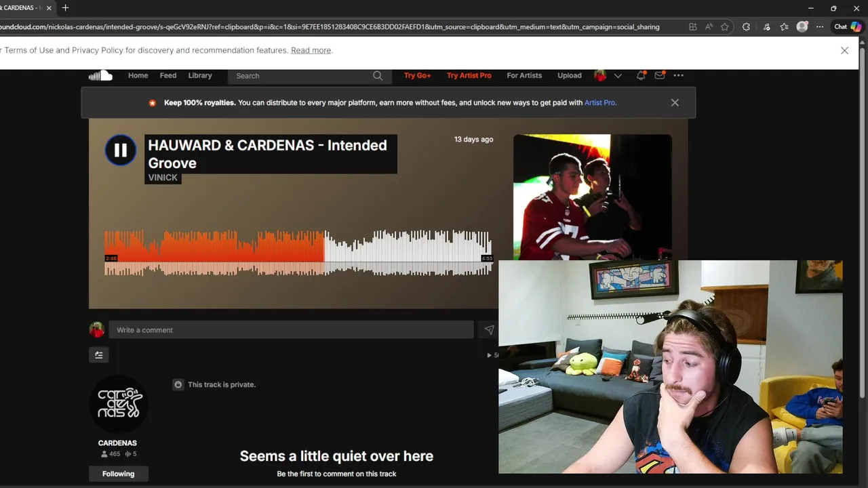Image resolution: width=868 pixels, height=488 pixels.
Task: Pause the Intended Groove track
Action: (x=121, y=150)
